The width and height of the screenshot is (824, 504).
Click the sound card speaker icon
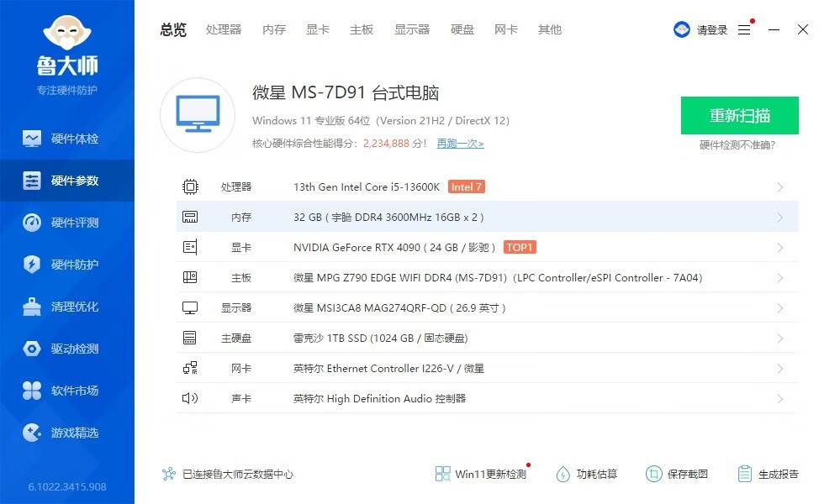click(190, 398)
